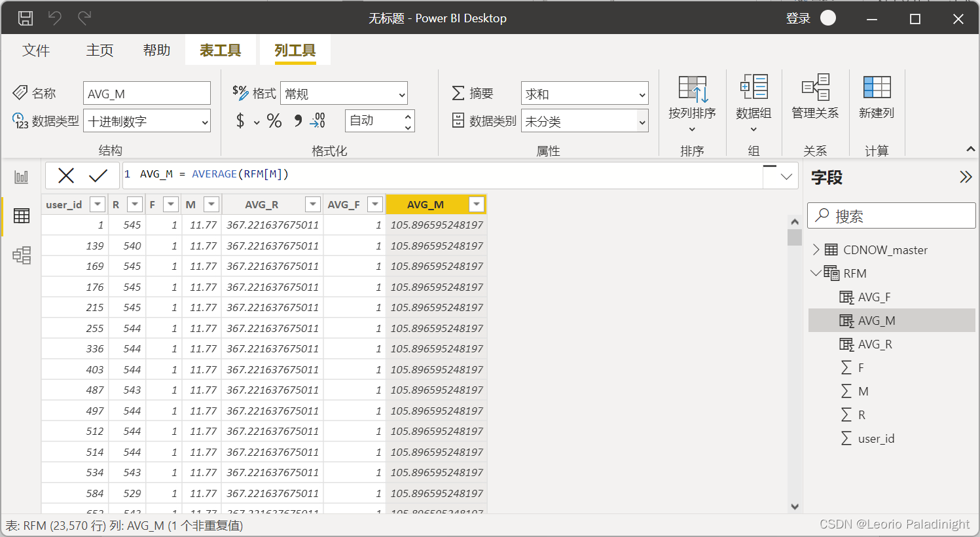The image size is (980, 537).
Task: Switch to the 表工具 tab
Action: pos(220,50)
